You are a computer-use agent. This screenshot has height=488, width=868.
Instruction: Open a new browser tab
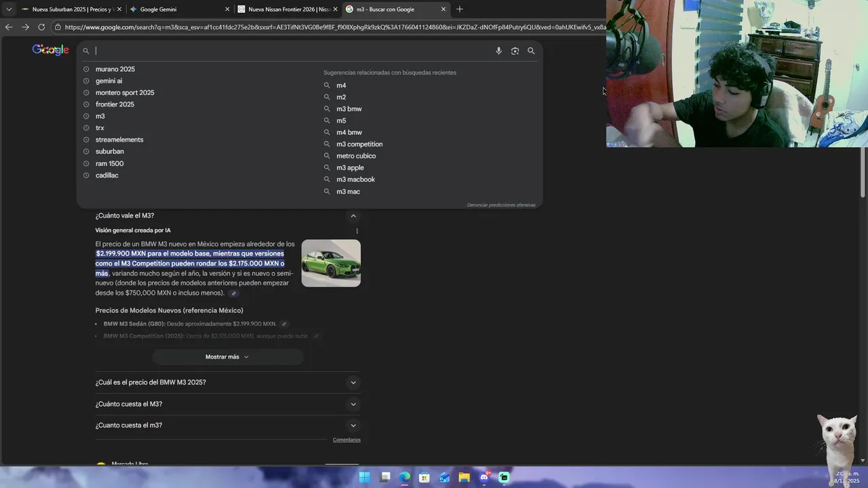[460, 9]
